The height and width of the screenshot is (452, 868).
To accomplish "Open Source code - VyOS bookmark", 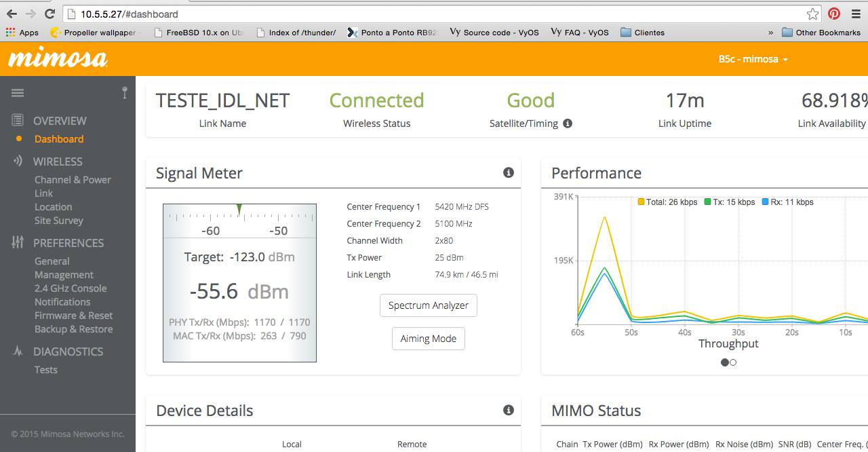I will pyautogui.click(x=494, y=32).
